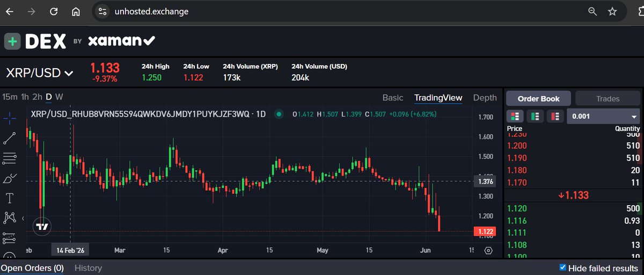Click the Price column header

coord(515,129)
